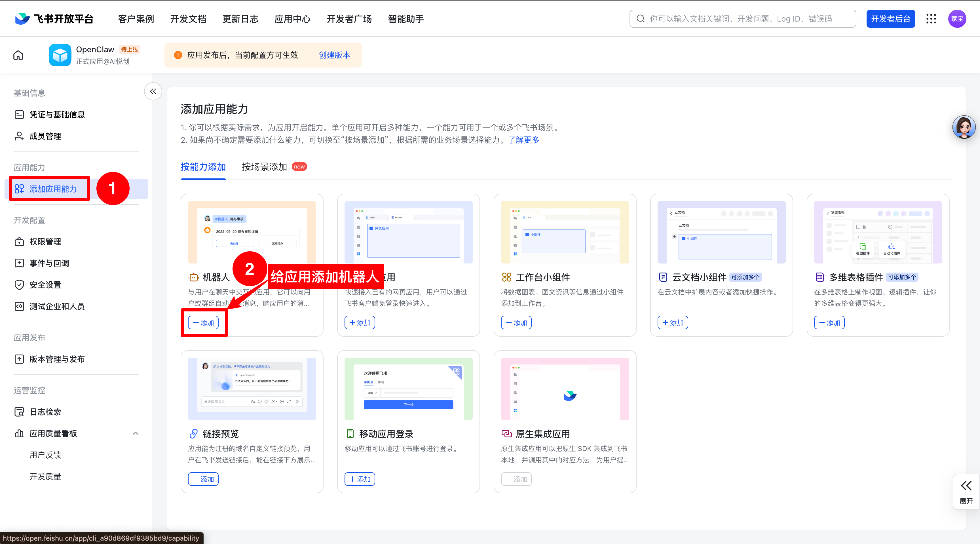
Task: Open the home icon in breadcrumb bar
Action: click(x=18, y=55)
